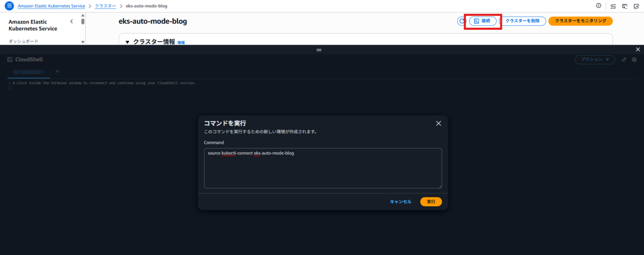Image resolution: width=644 pixels, height=255 pixels.
Task: Go to Amazon Elastic Kubernetes Service breadcrumb
Action: [52, 5]
